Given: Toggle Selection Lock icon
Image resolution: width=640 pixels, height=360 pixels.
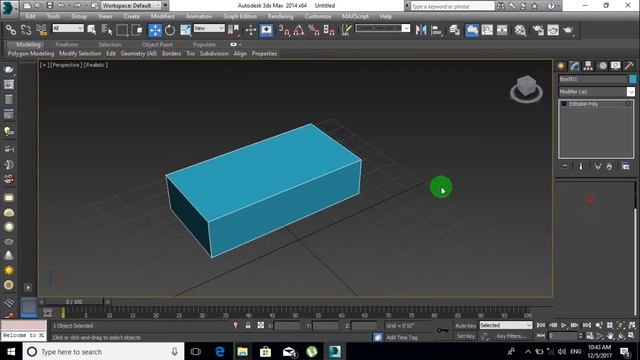Looking at the screenshot, I should pyautogui.click(x=248, y=325).
